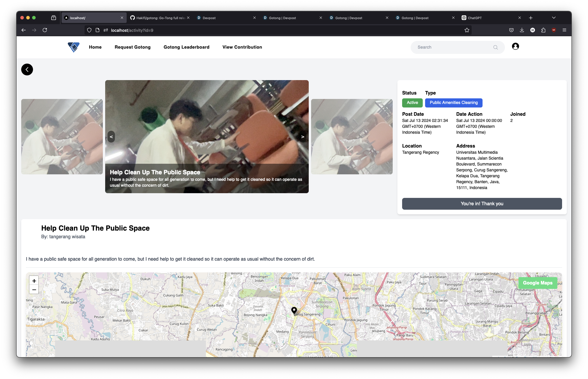588x379 pixels.
Task: Zoom in the map with plus
Action: [34, 281]
